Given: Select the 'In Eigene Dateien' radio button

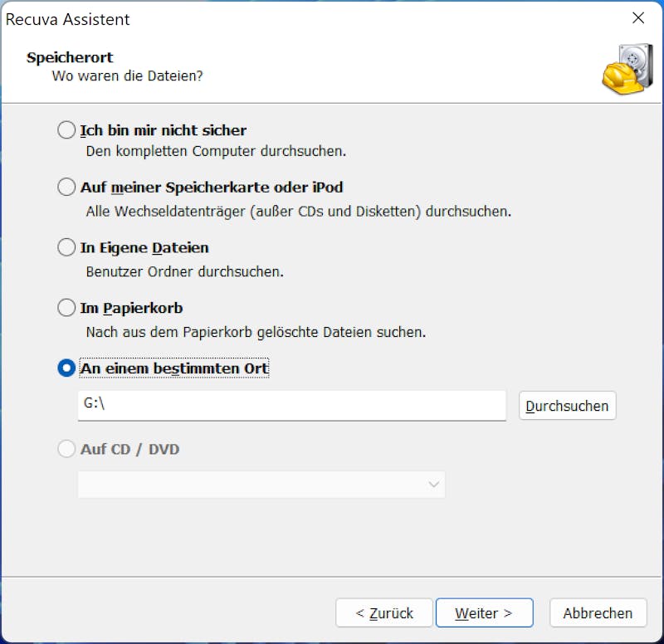Looking at the screenshot, I should (66, 247).
